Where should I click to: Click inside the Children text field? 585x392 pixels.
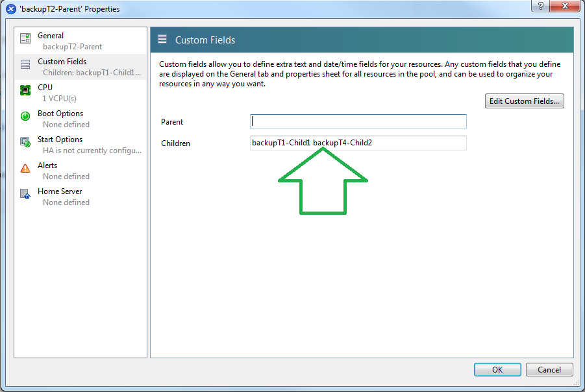[x=358, y=143]
